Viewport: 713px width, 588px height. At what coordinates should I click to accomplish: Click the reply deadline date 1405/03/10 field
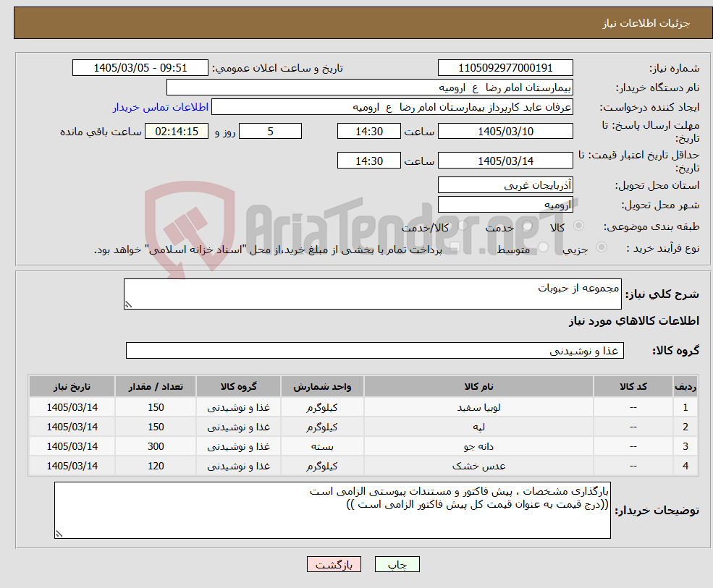coord(505,132)
